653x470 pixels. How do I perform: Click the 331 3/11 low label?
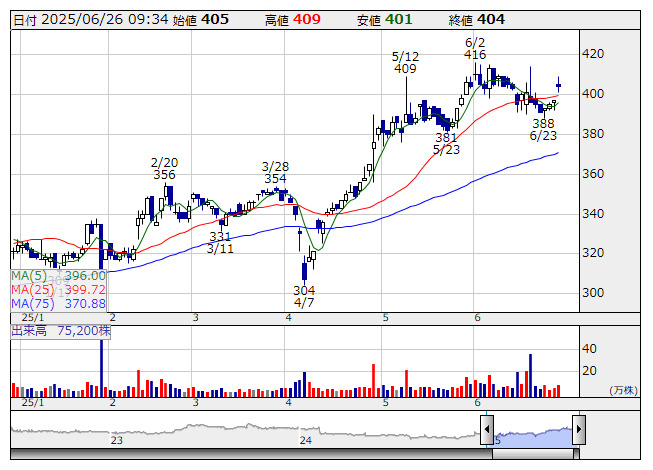pos(220,243)
